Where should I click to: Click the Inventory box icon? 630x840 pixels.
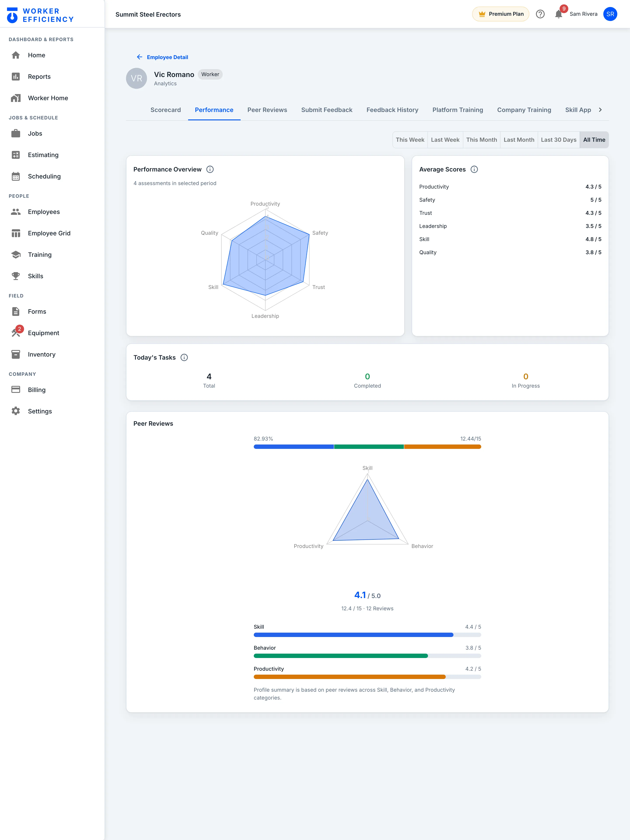click(x=16, y=354)
